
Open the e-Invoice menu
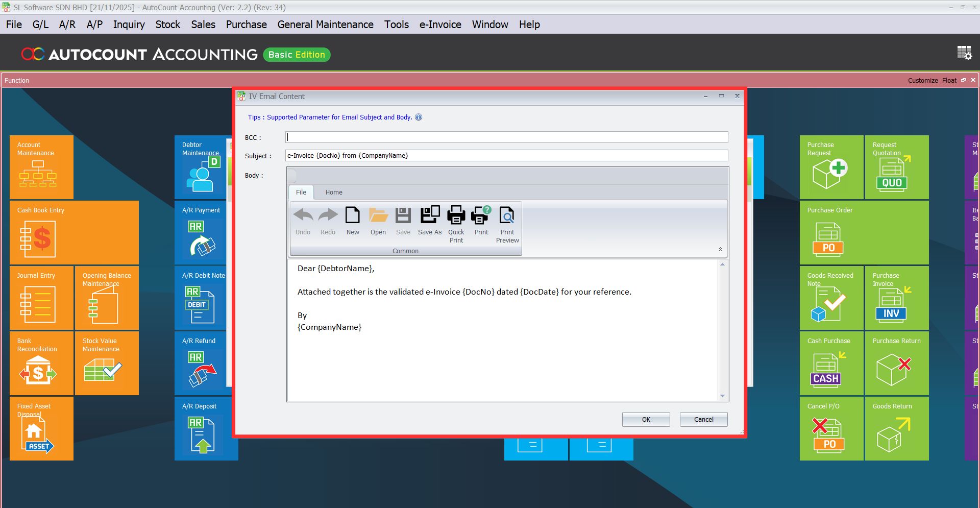[440, 24]
